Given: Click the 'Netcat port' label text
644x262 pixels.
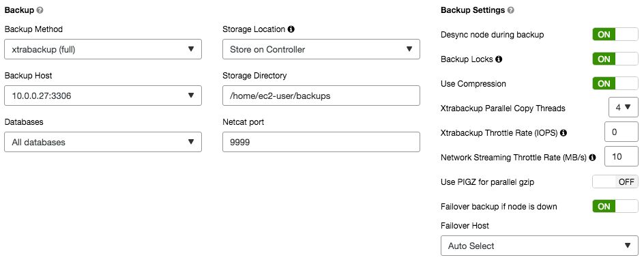Looking at the screenshot, I should pos(244,122).
